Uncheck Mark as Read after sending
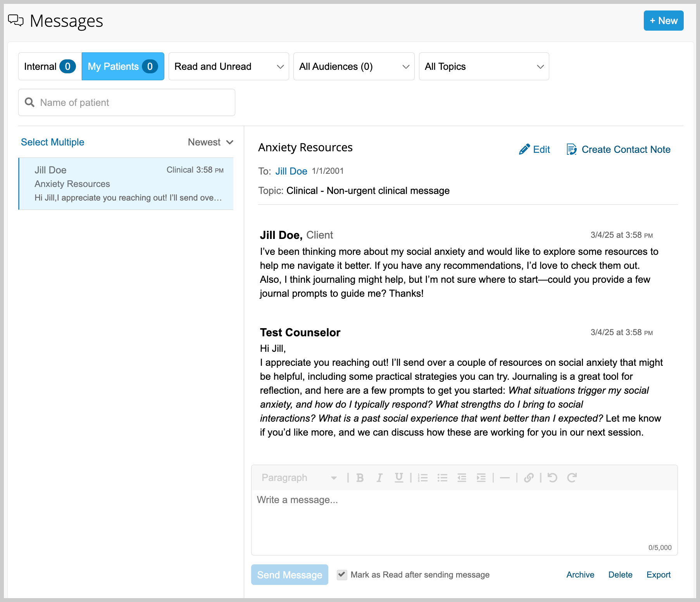This screenshot has height=602, width=700. (342, 574)
